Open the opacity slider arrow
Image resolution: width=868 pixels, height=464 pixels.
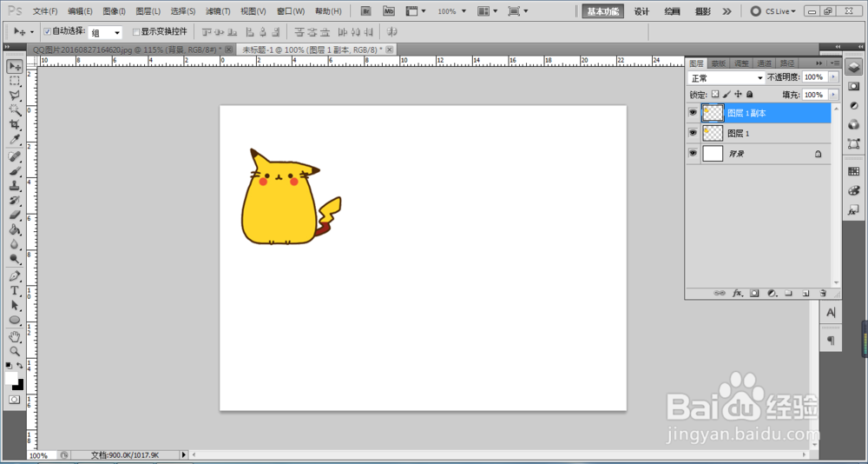point(833,77)
